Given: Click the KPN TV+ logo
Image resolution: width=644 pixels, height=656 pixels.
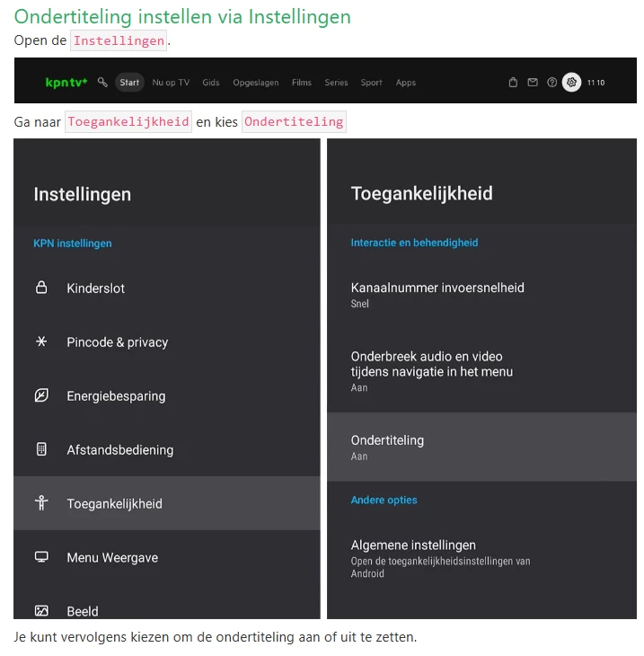Looking at the screenshot, I should [66, 83].
